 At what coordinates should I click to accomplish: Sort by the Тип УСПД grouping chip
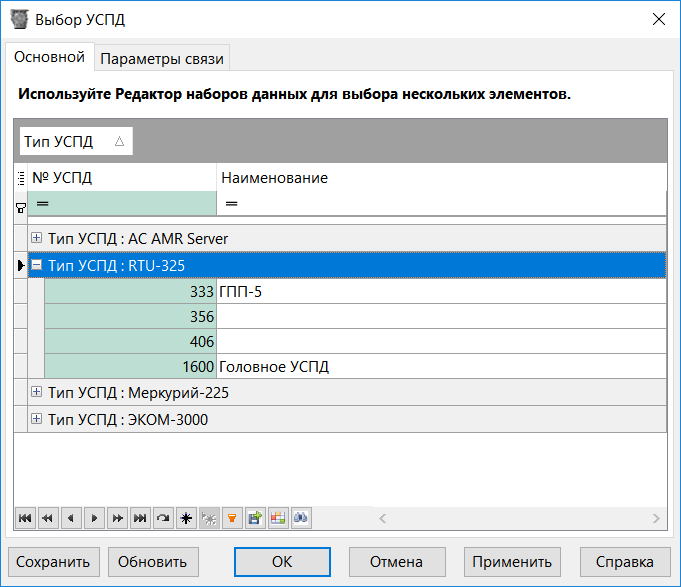(74, 142)
